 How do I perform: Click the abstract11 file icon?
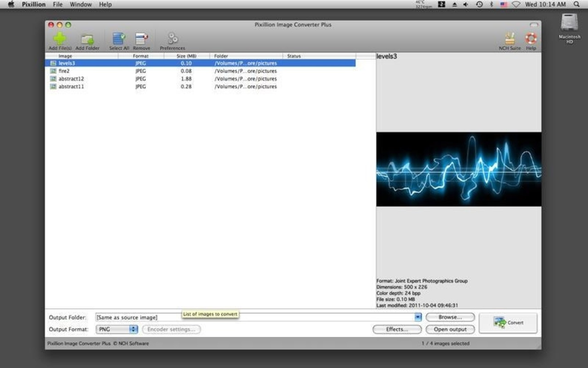(53, 86)
